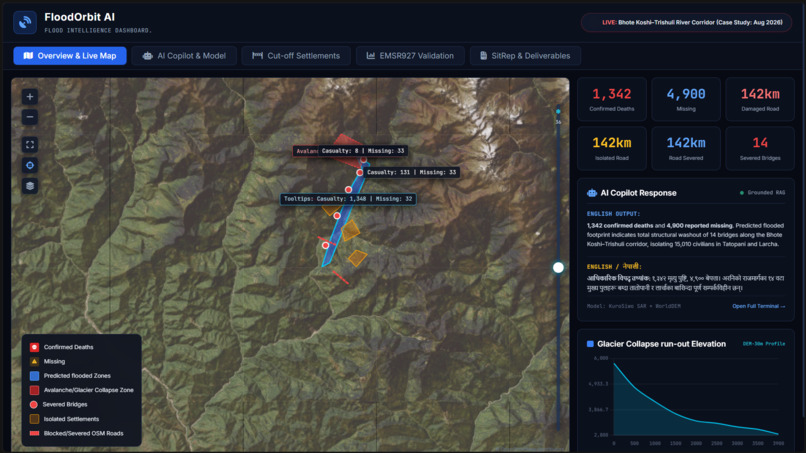Click the Missing triangle legend icon
Viewport: 806px width, 453px height.
(x=34, y=361)
